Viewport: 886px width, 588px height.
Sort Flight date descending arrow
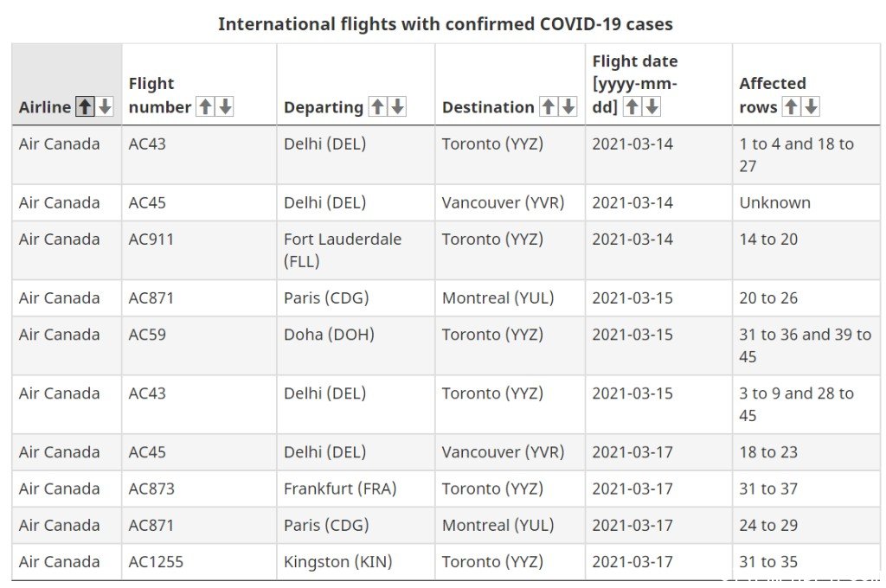tap(652, 106)
